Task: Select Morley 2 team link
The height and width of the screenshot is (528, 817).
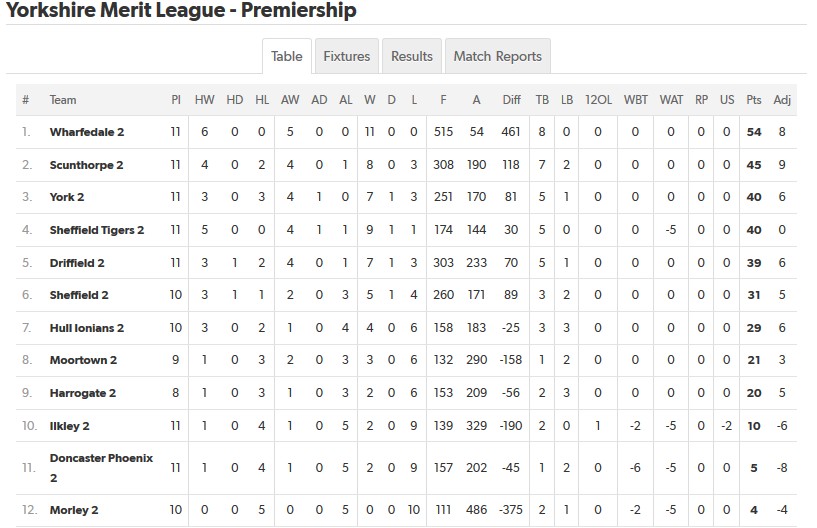Action: (74, 511)
